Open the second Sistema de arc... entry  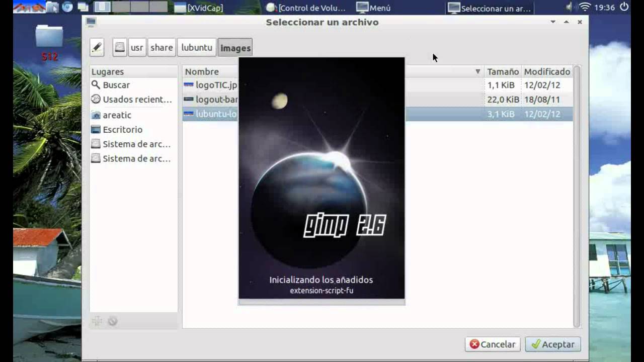click(133, 159)
